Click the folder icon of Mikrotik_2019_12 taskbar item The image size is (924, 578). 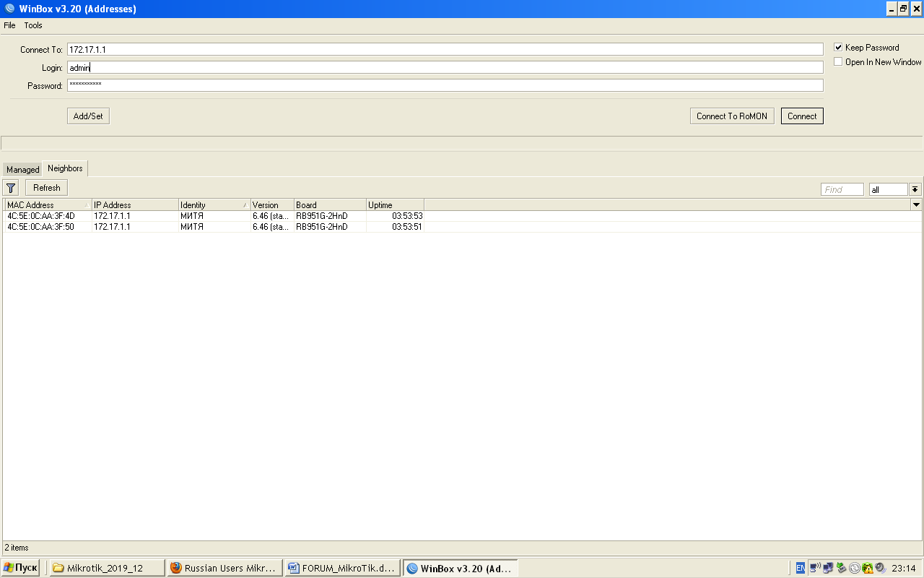click(58, 568)
